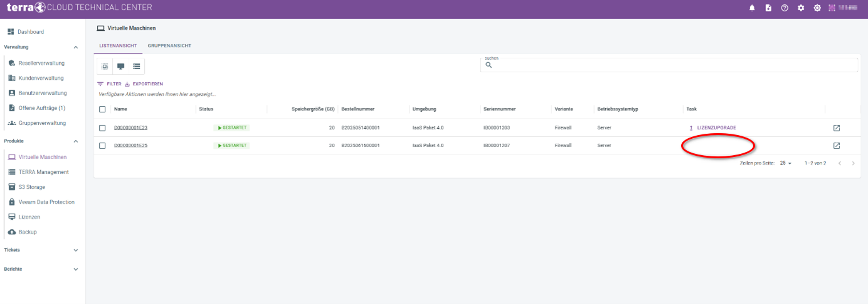This screenshot has height=304, width=868.
Task: Open external link icon for D00000001E23
Action: pos(836,128)
